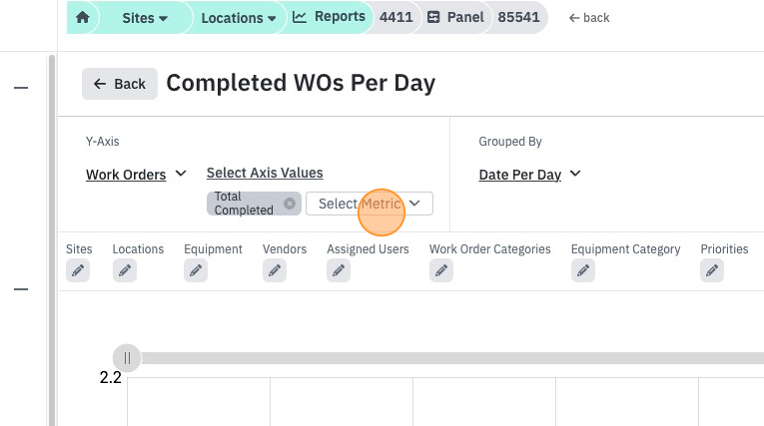764x426 pixels.
Task: Click the chart range slider handle
Action: [127, 358]
